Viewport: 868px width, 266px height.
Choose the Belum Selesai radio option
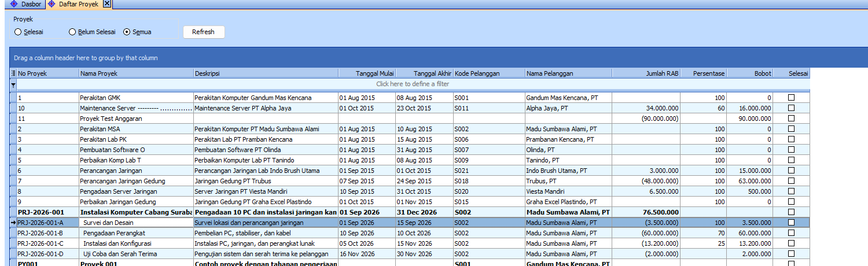pos(72,32)
